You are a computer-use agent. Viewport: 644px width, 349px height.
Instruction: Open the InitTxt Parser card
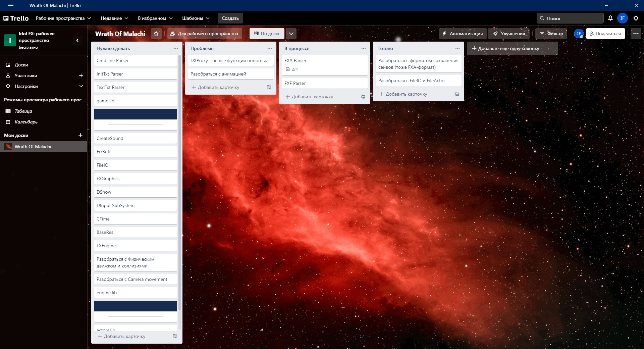click(x=136, y=74)
